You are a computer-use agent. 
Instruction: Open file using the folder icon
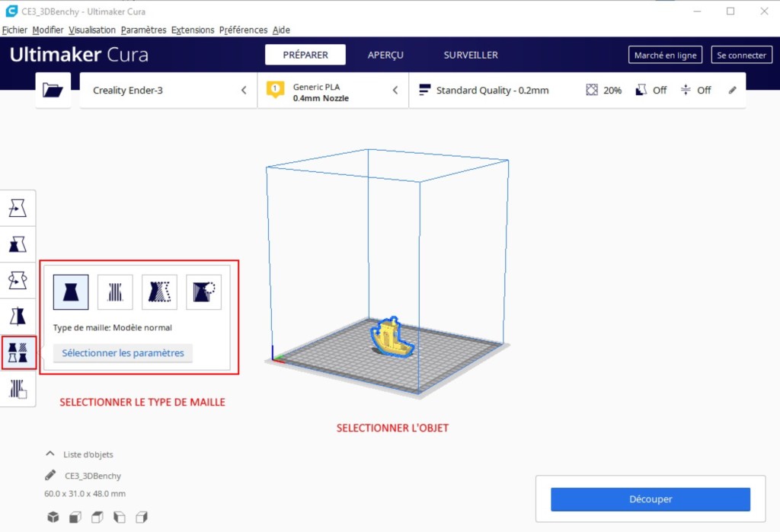coord(53,90)
